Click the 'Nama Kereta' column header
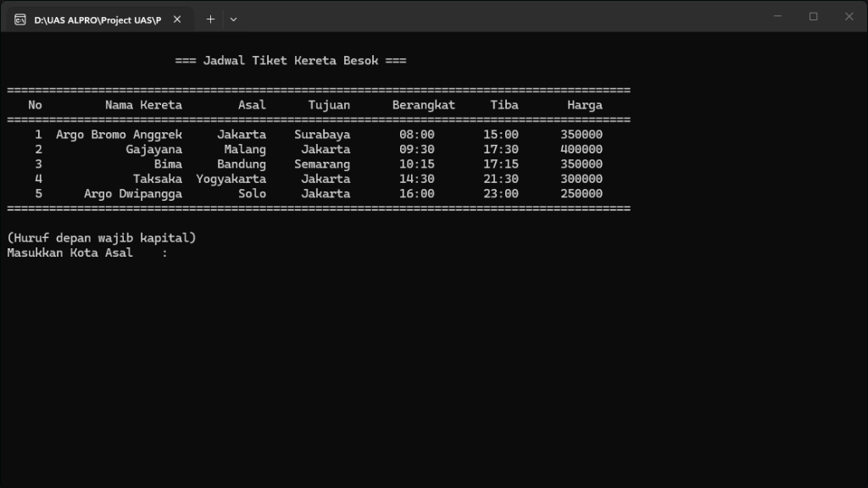The height and width of the screenshot is (488, 868). click(143, 105)
